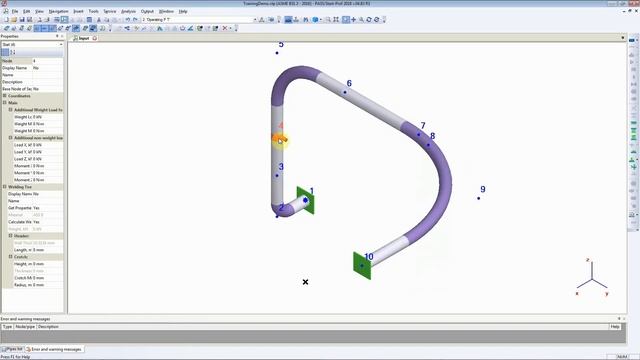The height and width of the screenshot is (360, 640).
Task: Click the Get Properties Yes row
Action: click(x=32, y=208)
